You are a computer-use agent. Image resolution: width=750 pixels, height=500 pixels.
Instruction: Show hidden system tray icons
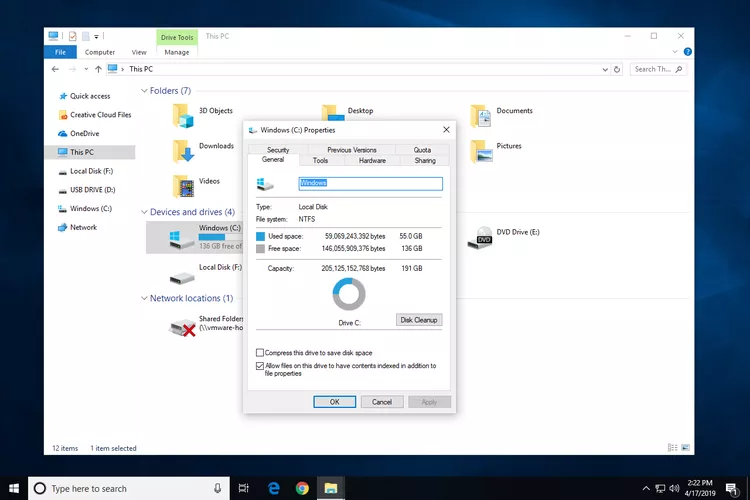pos(646,488)
